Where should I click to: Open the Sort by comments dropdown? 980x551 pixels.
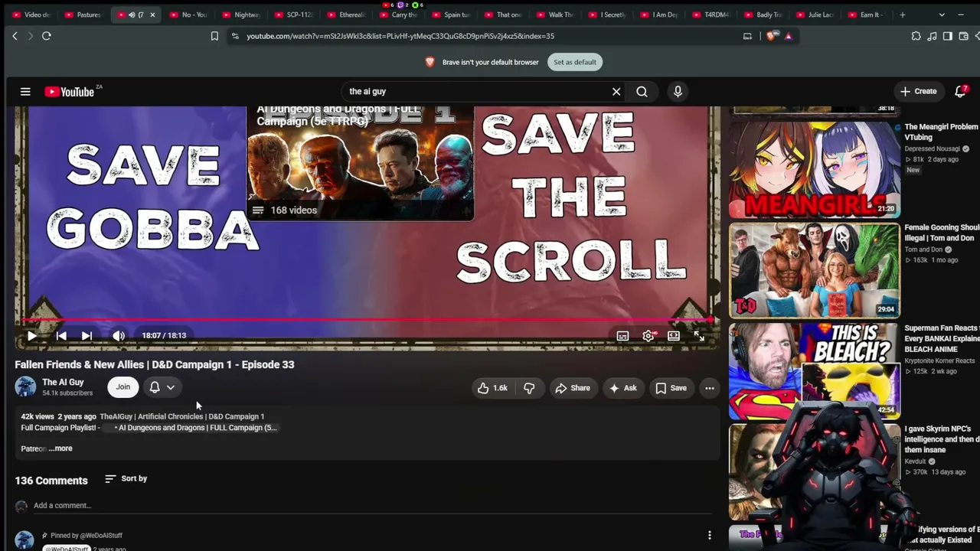(x=126, y=479)
